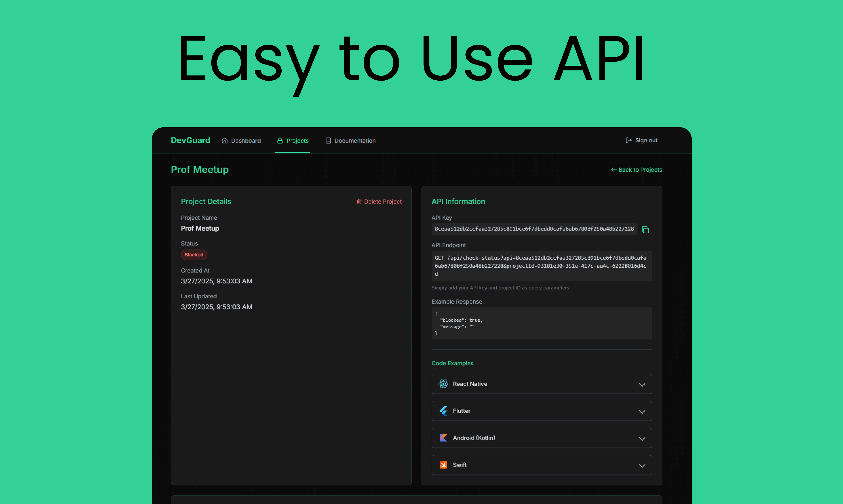The width and height of the screenshot is (843, 504).
Task: Click the React Native chevron arrow
Action: pyautogui.click(x=642, y=384)
